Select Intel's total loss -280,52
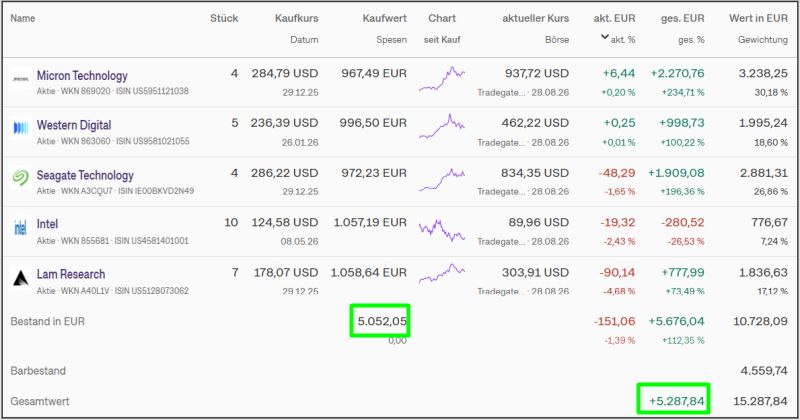 pyautogui.click(x=683, y=223)
